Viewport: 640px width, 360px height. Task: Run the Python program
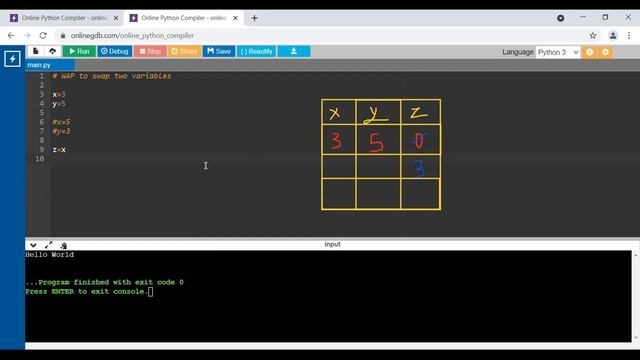coord(79,51)
